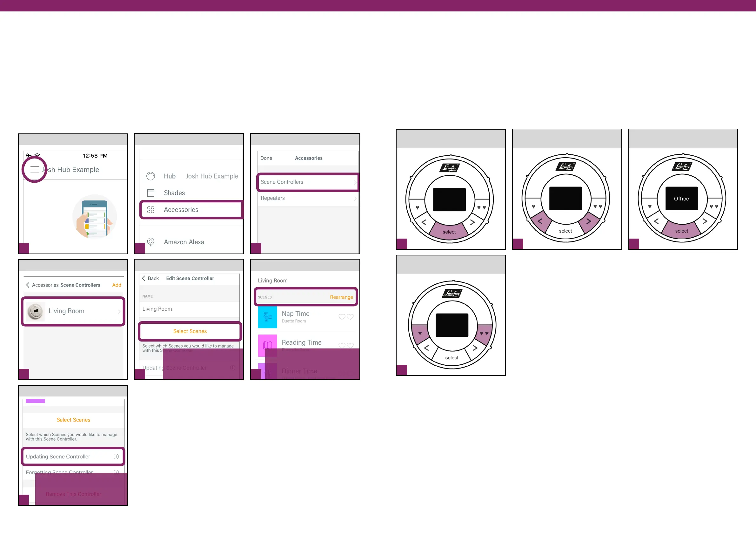Select the Hub menu entry

coord(170,176)
